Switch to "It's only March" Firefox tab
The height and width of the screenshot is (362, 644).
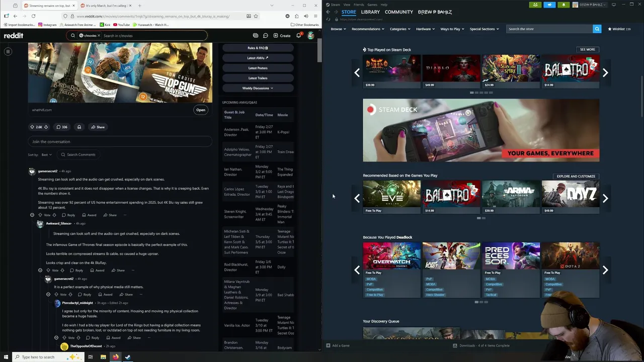(106, 6)
